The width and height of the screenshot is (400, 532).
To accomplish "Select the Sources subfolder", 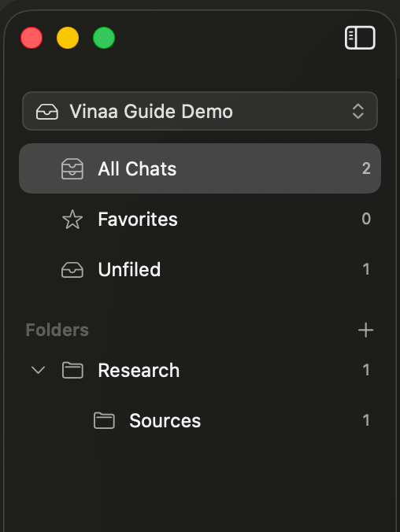I will 200,420.
